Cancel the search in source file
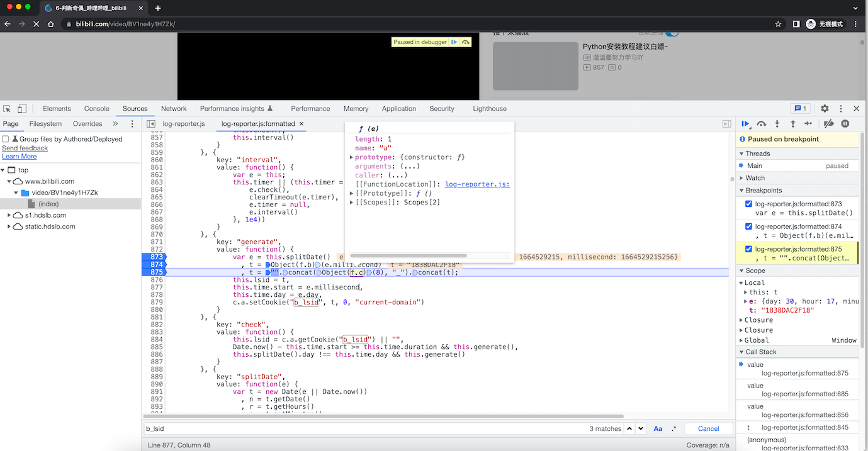Screen dimensions: 868x451 click(708, 428)
